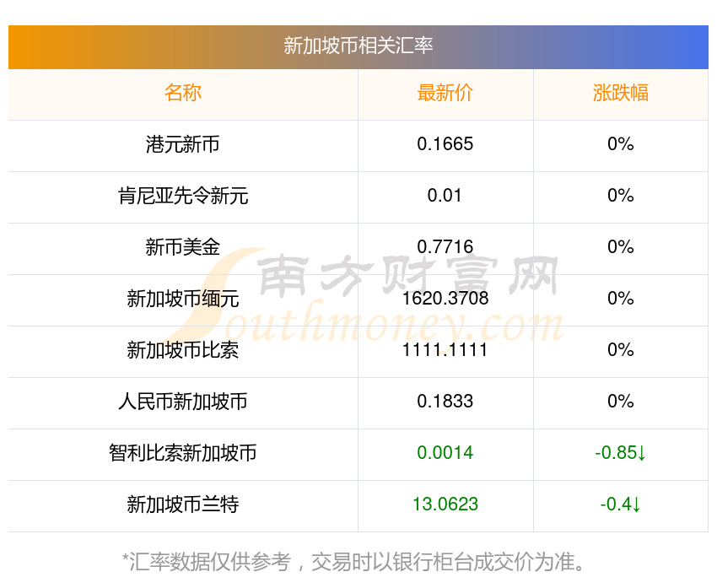Open the 新币美金 currency pair
Viewport: 717px width, 588px height.
tap(183, 247)
